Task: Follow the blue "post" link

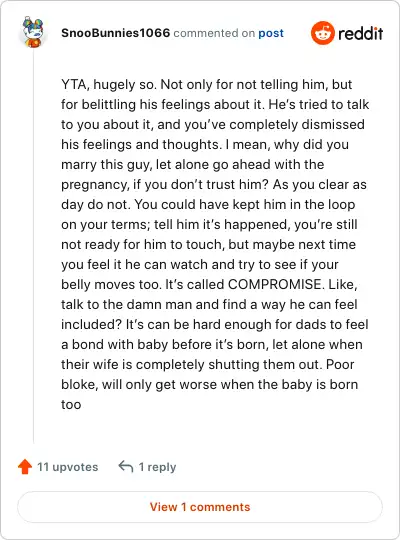Action: [x=271, y=33]
